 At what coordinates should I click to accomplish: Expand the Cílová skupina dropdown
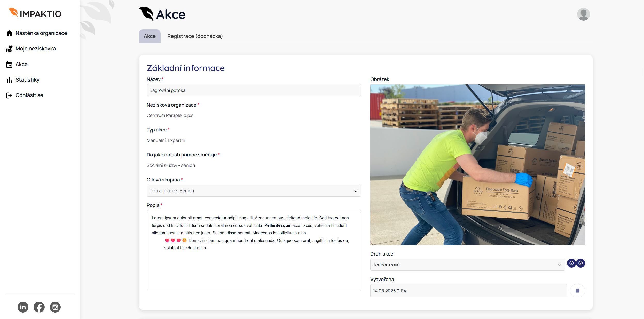pos(356,191)
